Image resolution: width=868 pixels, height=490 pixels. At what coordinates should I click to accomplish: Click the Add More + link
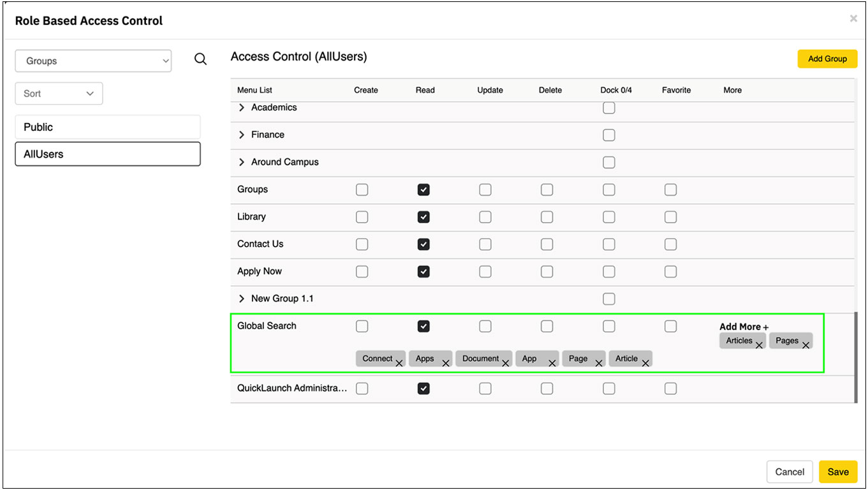[x=743, y=326]
